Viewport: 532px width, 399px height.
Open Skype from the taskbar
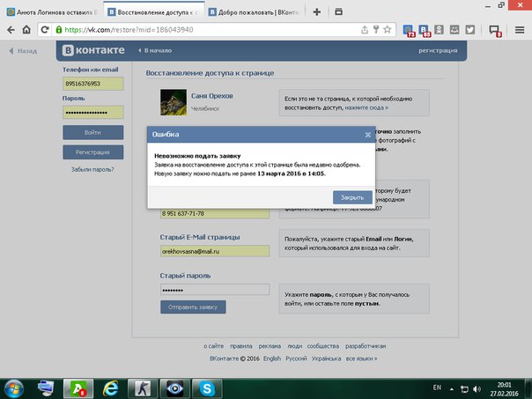(x=207, y=388)
